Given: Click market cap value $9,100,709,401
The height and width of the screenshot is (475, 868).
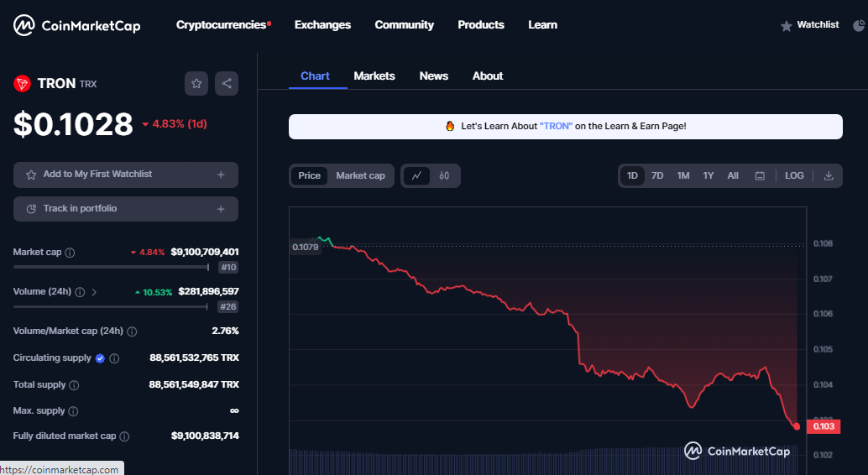Looking at the screenshot, I should pos(205,252).
